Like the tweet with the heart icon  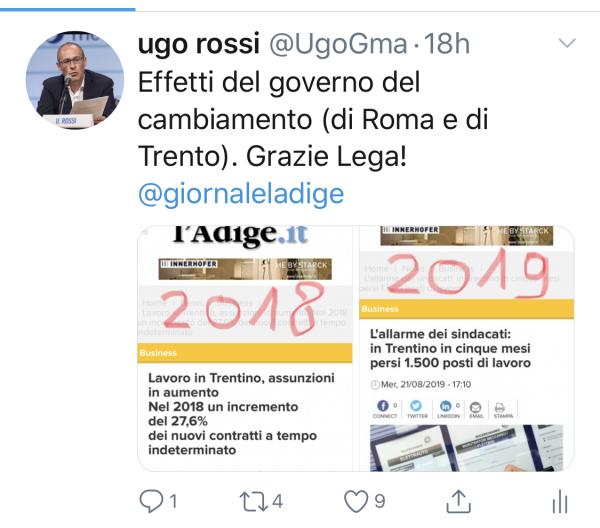pos(356,501)
